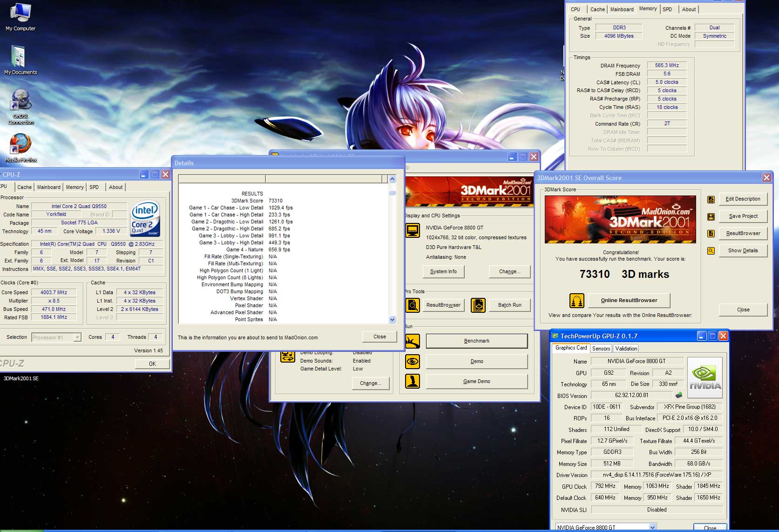Click the Online ResultBrowser globe icon
Viewport: 779px width, 532px height.
coord(577,301)
